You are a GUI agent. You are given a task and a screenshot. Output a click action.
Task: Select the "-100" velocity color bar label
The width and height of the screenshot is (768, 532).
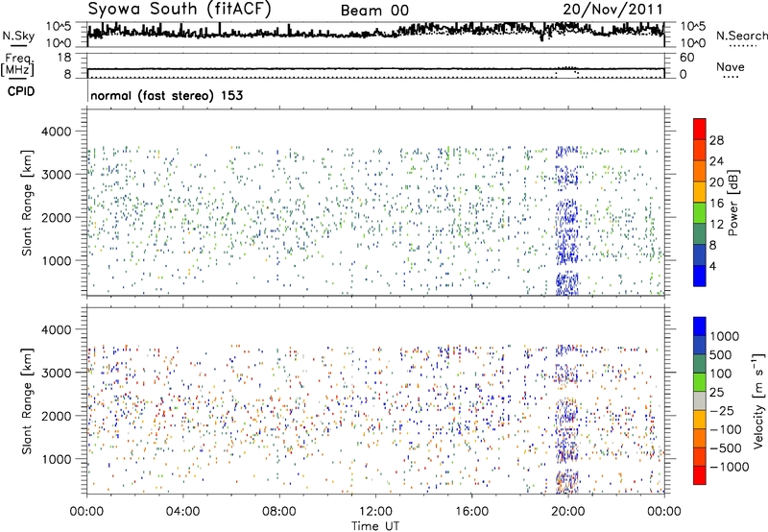pos(726,429)
